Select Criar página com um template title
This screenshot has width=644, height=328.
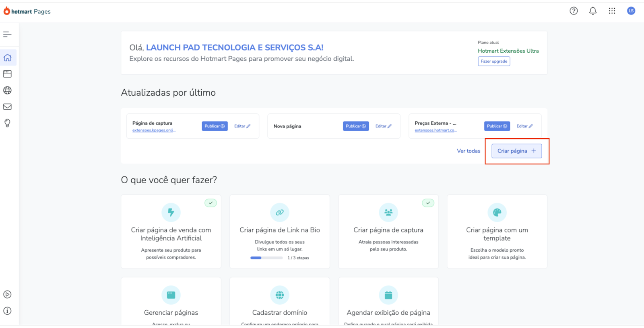497,234
